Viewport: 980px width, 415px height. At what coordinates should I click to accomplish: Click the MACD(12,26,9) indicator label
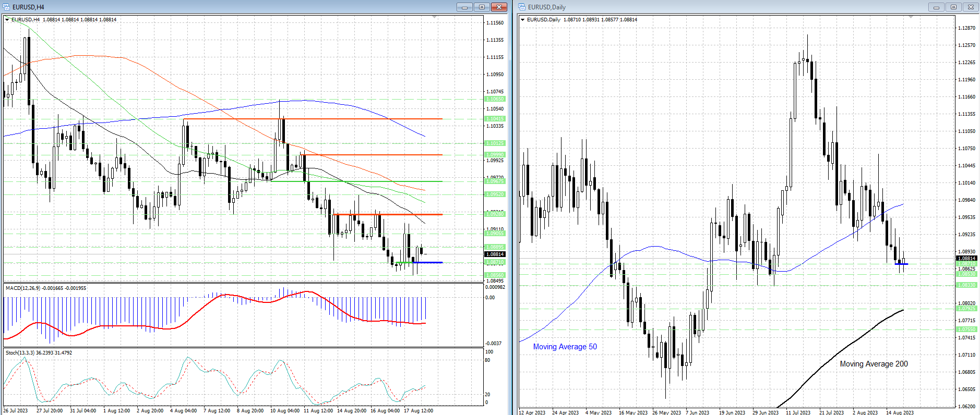point(45,288)
